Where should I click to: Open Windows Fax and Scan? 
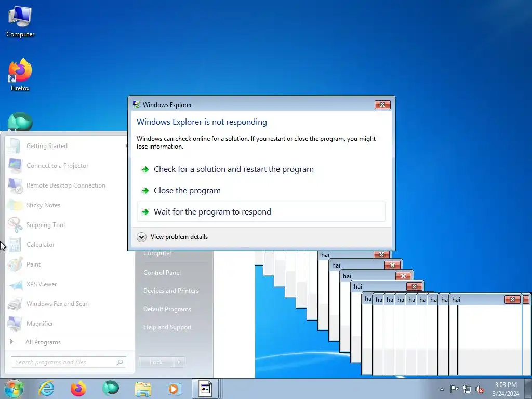pyautogui.click(x=57, y=303)
